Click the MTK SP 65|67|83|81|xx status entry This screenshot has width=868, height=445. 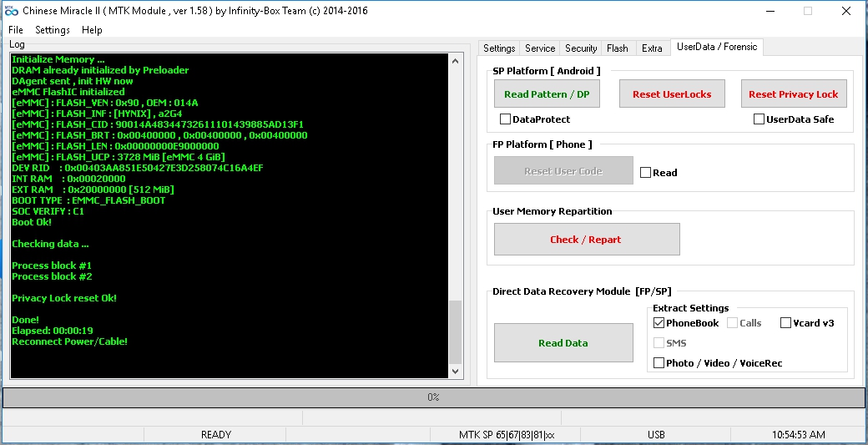point(507,434)
